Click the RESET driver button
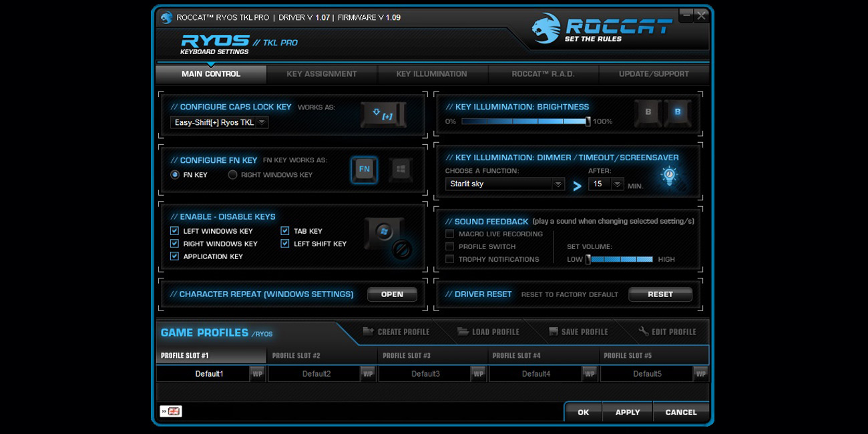Image resolution: width=868 pixels, height=434 pixels. (x=660, y=294)
